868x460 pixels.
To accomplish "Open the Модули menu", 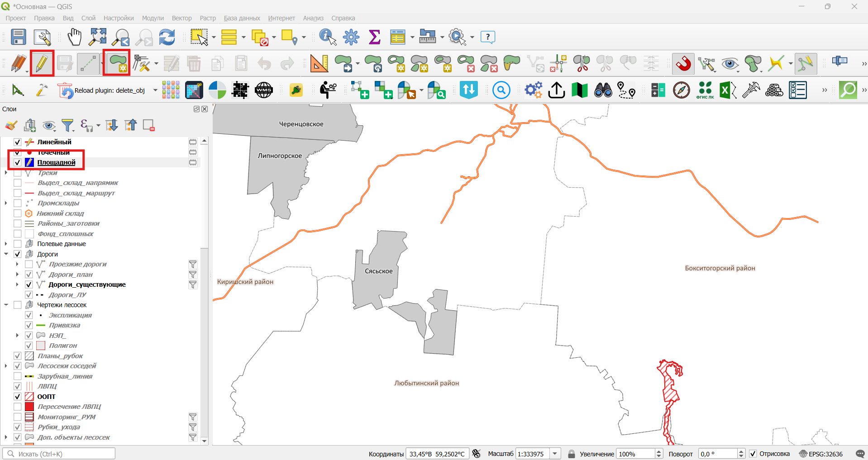I will point(153,18).
